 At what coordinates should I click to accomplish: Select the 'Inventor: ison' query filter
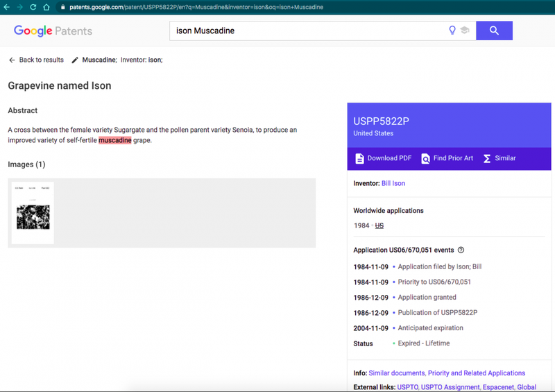(x=142, y=60)
